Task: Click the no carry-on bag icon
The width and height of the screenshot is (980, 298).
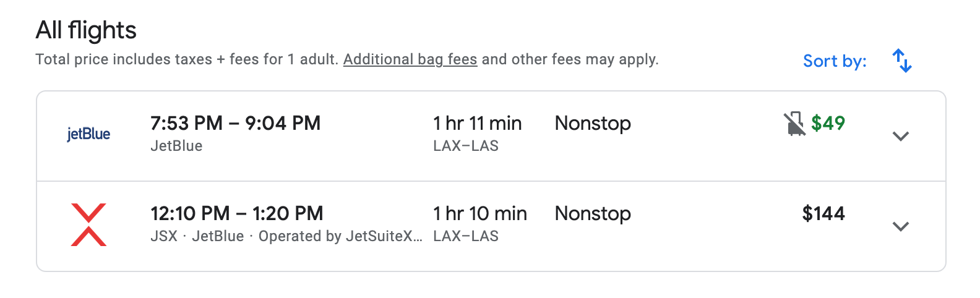Action: click(x=794, y=124)
